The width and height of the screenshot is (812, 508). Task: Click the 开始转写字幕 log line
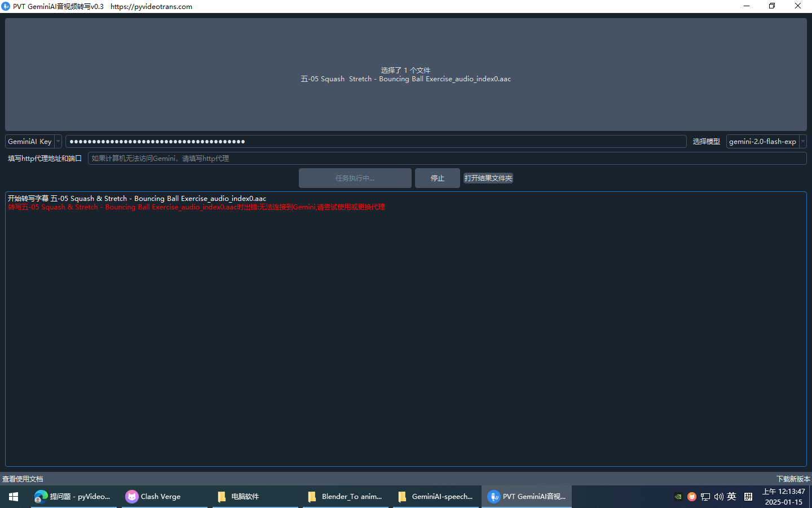[x=137, y=199]
